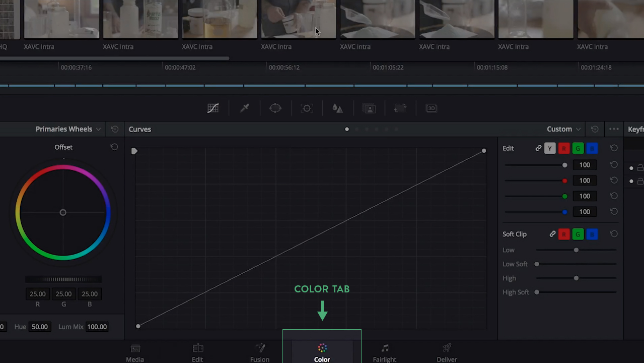644x363 pixels.
Task: Open the Sizing palette
Action: 400,108
